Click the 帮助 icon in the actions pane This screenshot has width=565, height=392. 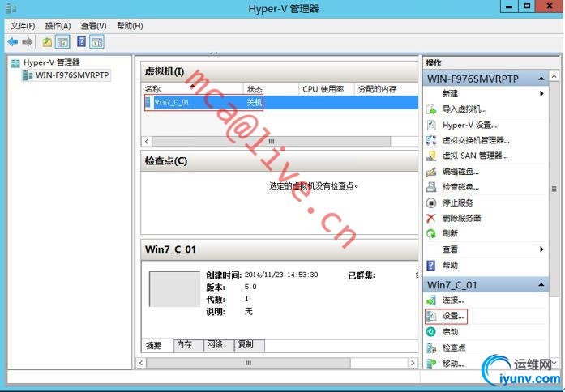[x=431, y=266]
